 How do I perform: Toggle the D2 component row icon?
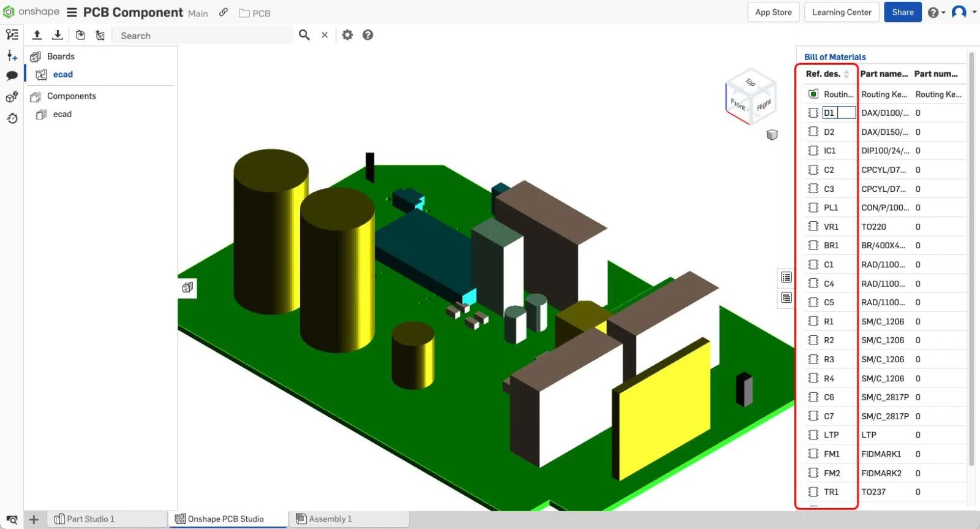[x=813, y=132]
